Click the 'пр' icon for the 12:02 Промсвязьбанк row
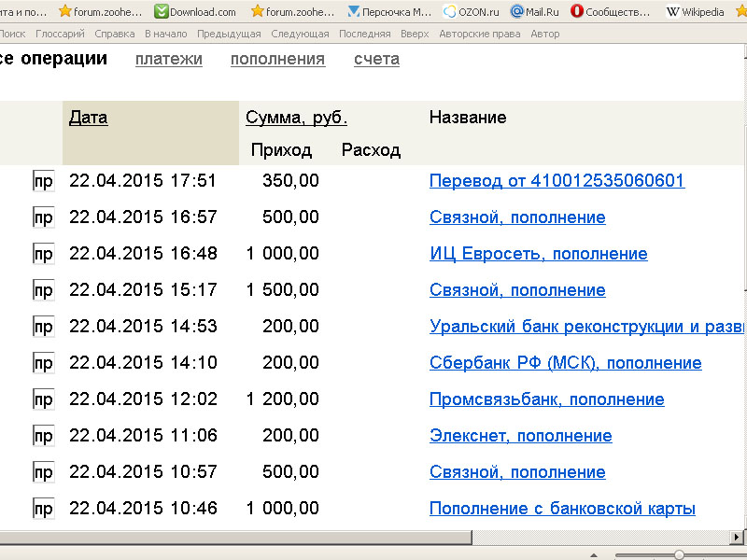Image resolution: width=747 pixels, height=560 pixels. point(43,399)
